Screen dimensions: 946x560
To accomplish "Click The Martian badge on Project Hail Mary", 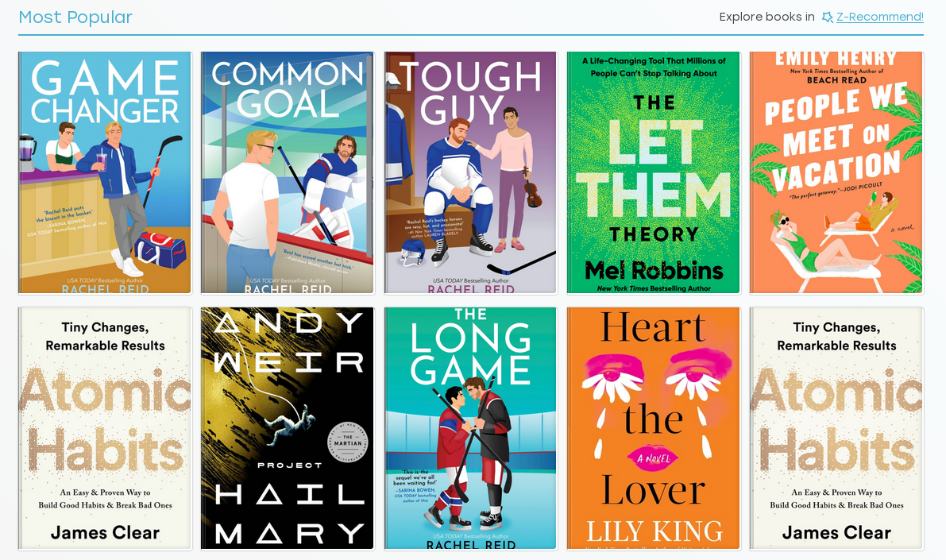I will tap(348, 443).
